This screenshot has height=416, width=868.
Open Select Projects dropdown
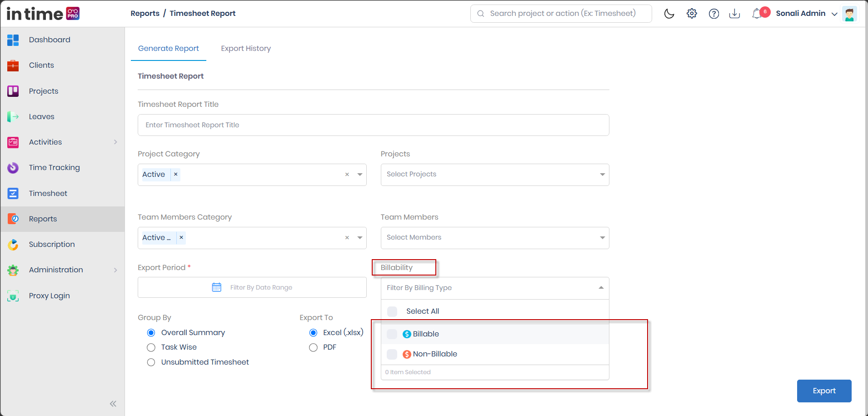tap(495, 175)
